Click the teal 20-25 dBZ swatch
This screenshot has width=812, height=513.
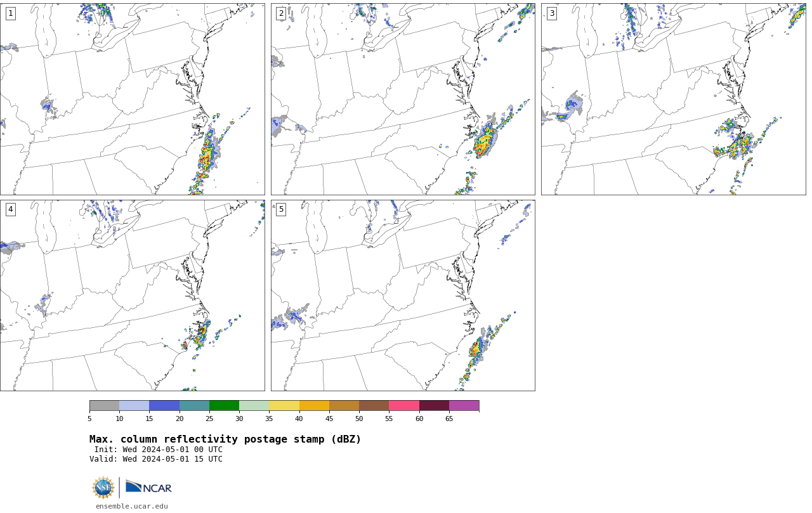coord(194,406)
